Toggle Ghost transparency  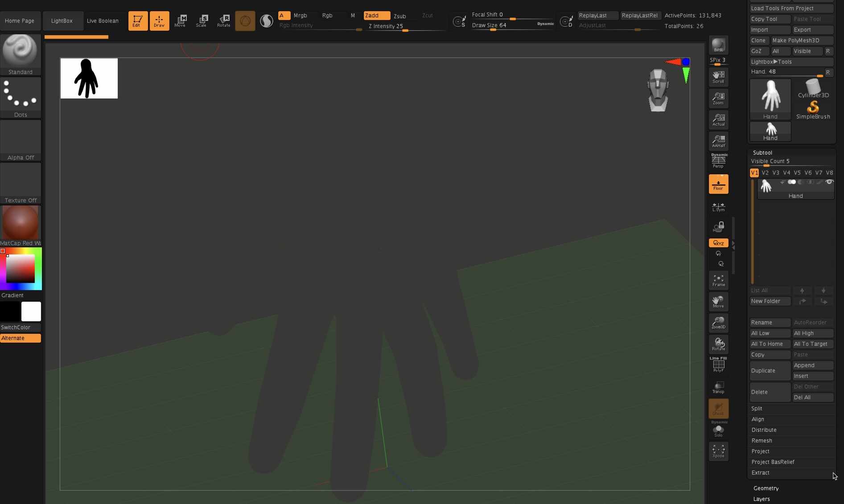click(718, 409)
